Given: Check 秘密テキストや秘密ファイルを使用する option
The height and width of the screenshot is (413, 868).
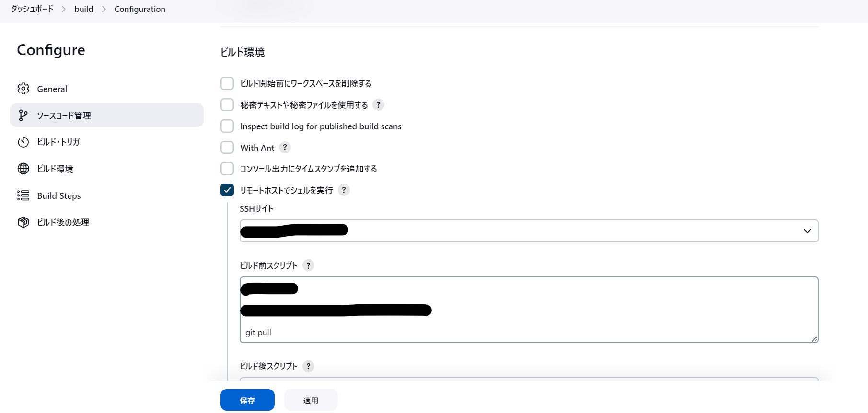Looking at the screenshot, I should pos(227,105).
